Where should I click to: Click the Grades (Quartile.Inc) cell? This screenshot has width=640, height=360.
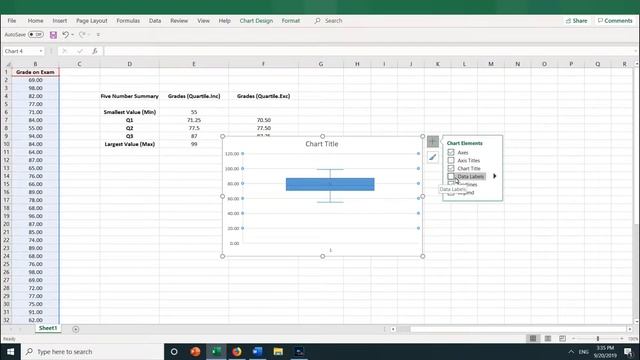tap(194, 96)
